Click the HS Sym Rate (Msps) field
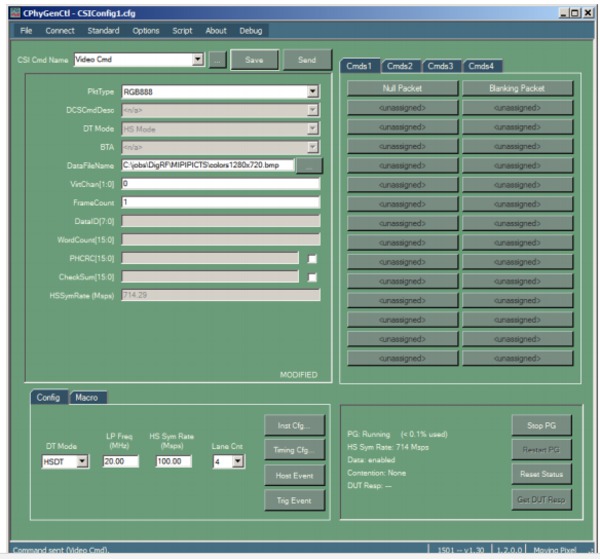Viewport: 600px width, 559px height. 174,461
